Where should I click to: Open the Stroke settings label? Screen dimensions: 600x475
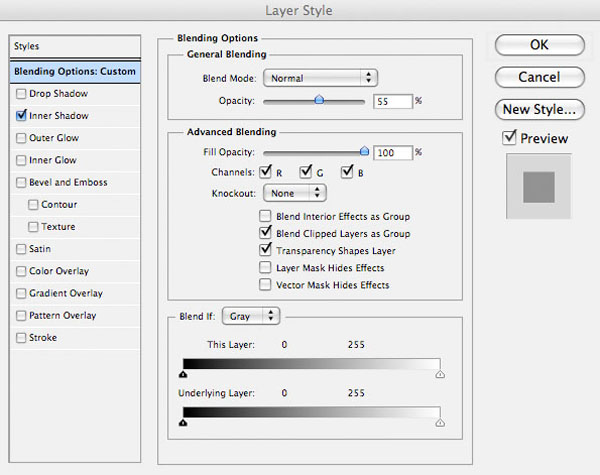43,338
